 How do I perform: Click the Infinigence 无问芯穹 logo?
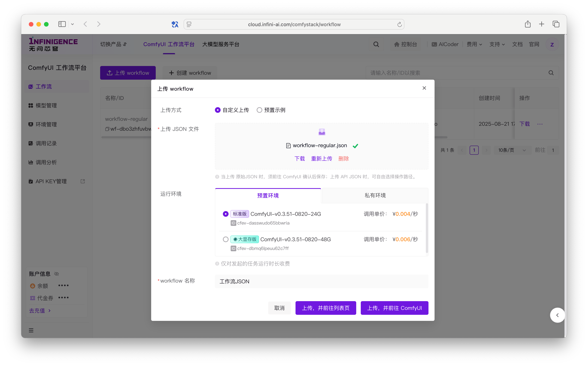coord(53,44)
